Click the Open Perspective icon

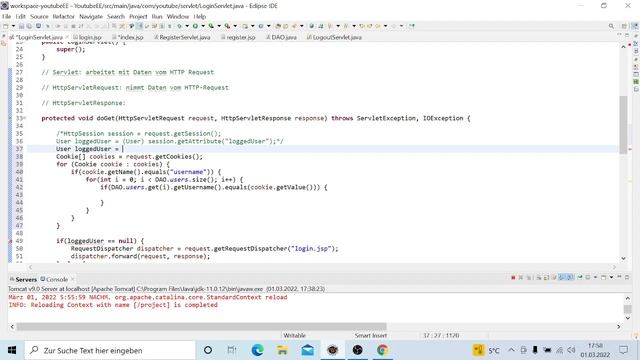point(624,26)
